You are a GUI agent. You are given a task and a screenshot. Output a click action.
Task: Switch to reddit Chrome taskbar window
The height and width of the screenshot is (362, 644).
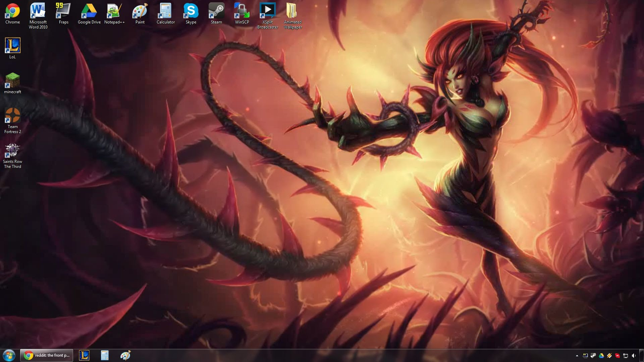[x=47, y=355]
